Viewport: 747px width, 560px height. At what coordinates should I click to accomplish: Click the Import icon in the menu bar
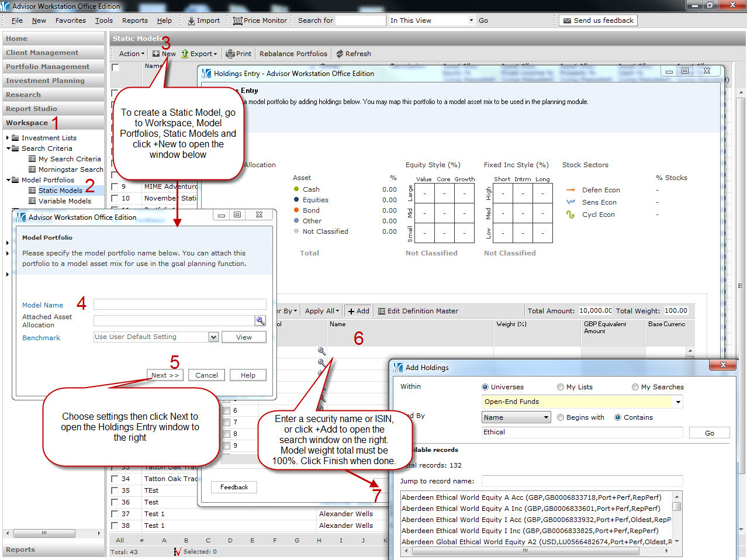pos(191,20)
